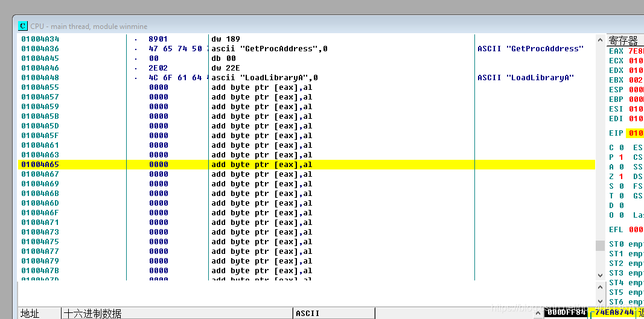The width and height of the screenshot is (644, 319).
Task: Select address 01004A73 row
Action: pos(40,232)
